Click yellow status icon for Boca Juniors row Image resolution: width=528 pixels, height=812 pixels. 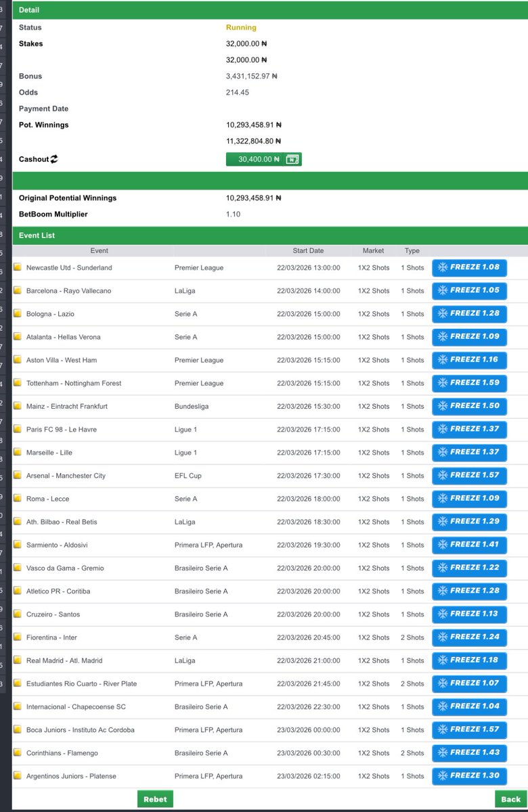pos(18,730)
